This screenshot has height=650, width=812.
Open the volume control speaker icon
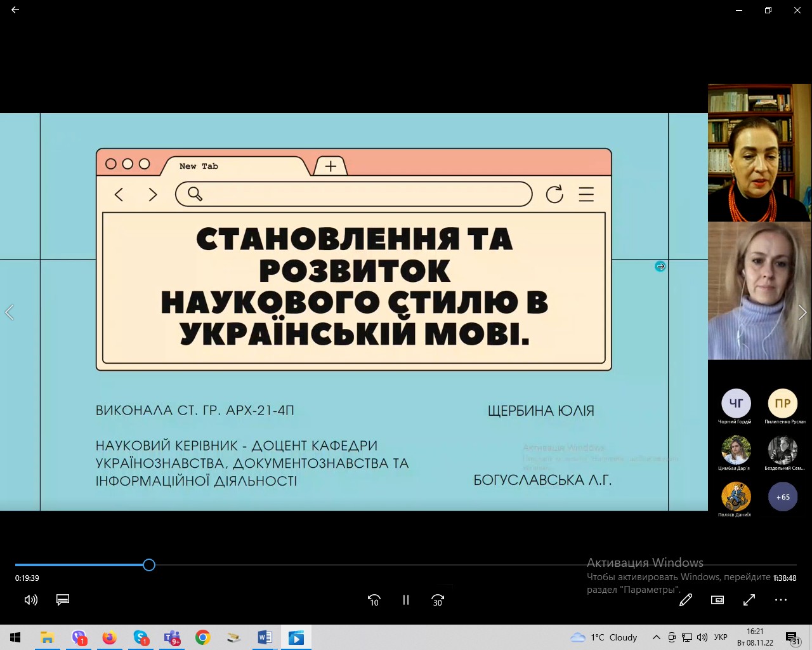tap(30, 600)
